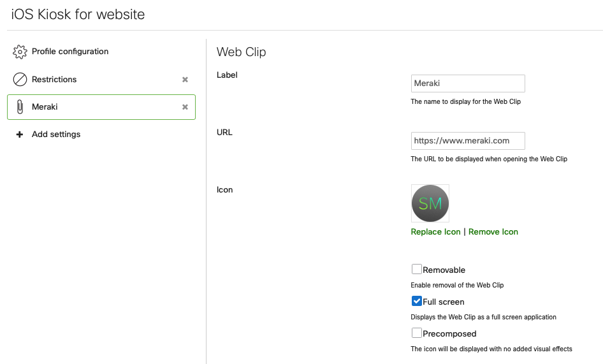Click the circle-slash Restrictions icon

pyautogui.click(x=20, y=80)
